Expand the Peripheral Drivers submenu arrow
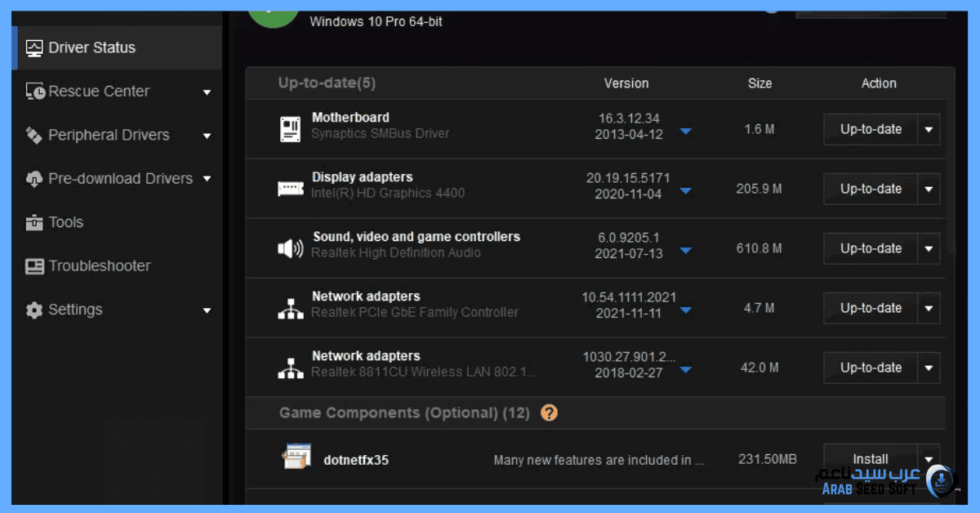Viewport: 980px width, 513px height. pos(207,136)
